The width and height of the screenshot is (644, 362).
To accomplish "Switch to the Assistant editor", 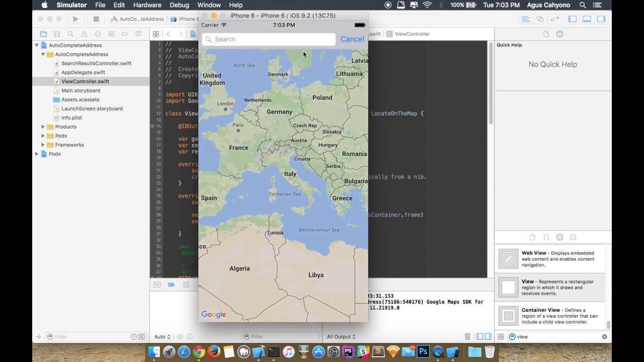I will [x=540, y=19].
